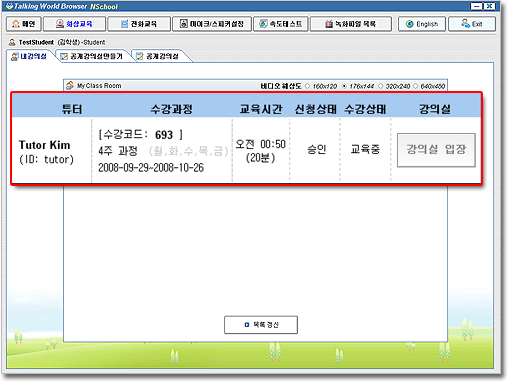Click the 오전 00:50 class time cell

pyautogui.click(x=261, y=151)
